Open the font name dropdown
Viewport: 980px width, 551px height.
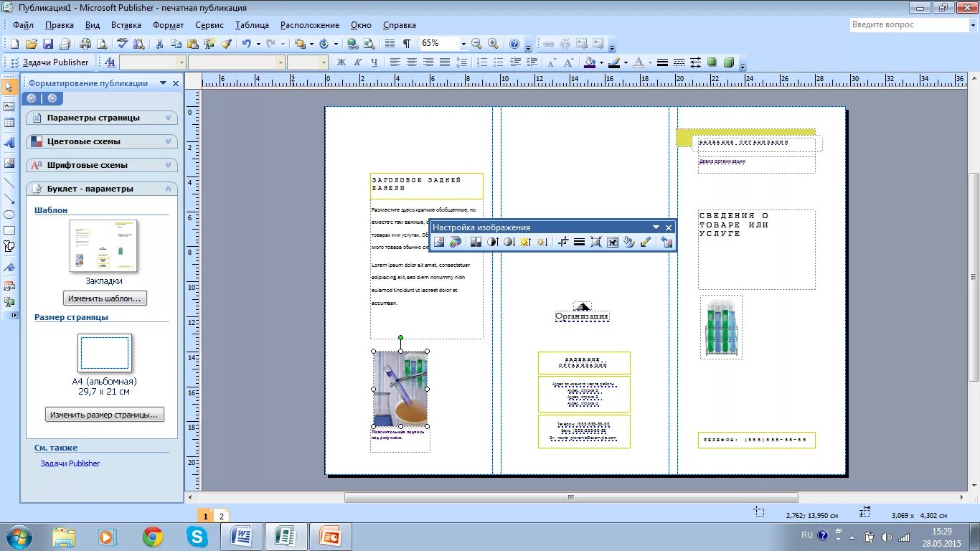280,62
